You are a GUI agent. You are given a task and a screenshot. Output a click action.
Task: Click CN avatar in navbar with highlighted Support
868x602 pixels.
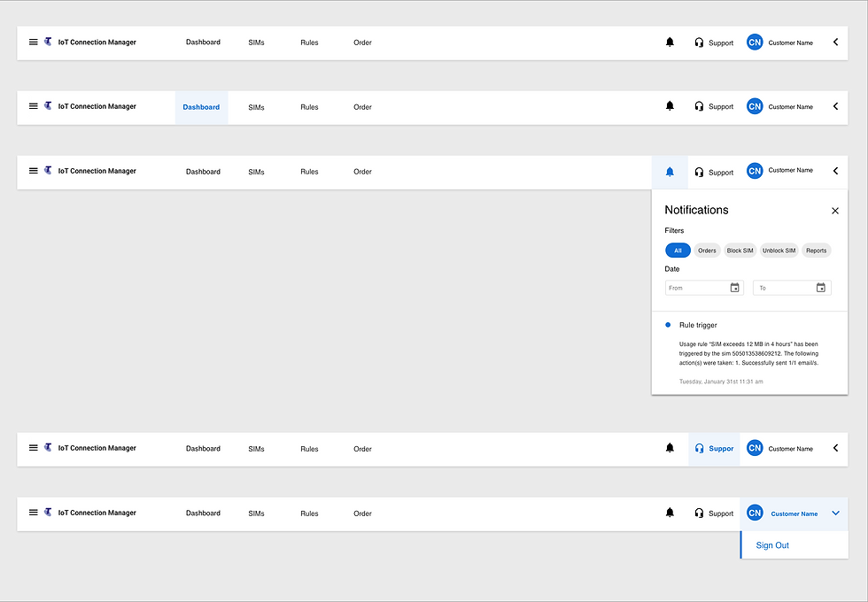(x=755, y=448)
